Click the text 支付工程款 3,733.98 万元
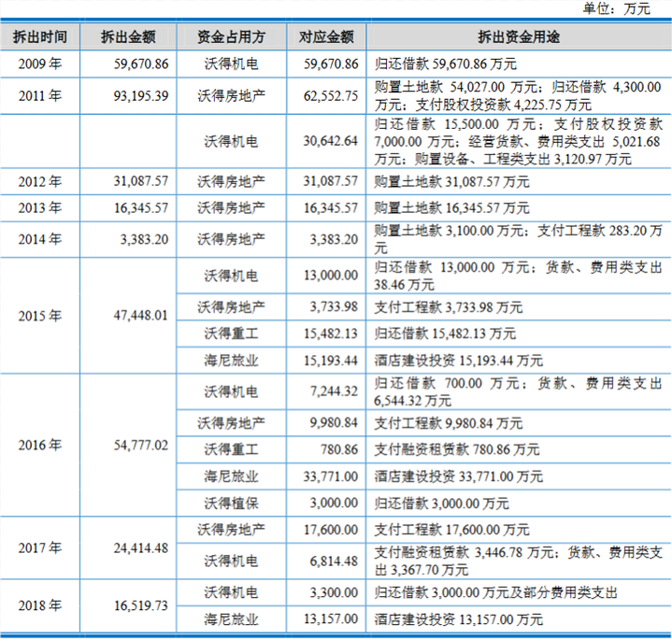The width and height of the screenshot is (672, 639). [x=449, y=307]
